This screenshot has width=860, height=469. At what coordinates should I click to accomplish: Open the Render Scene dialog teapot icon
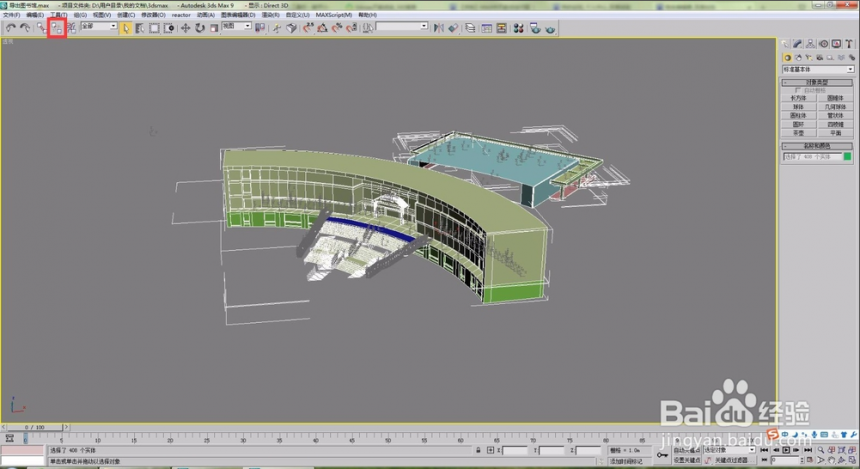pos(535,28)
